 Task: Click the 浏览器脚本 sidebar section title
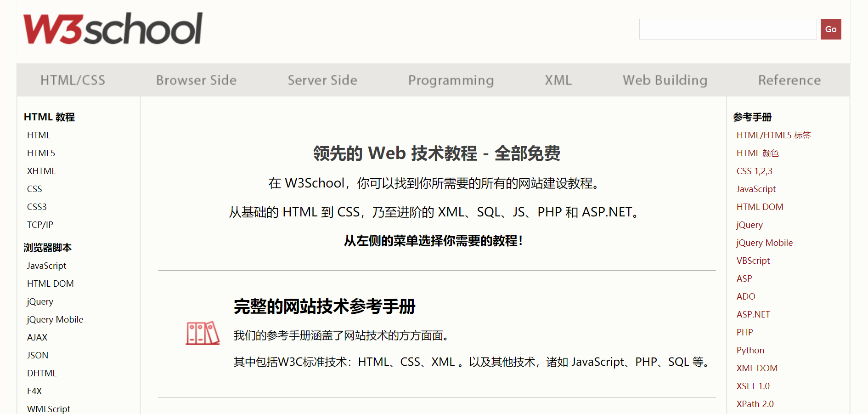coord(48,248)
